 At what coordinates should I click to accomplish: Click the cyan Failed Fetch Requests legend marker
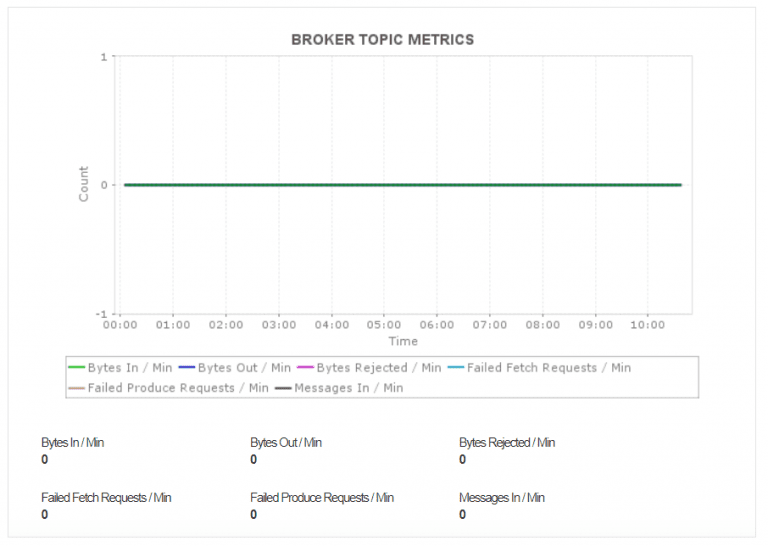[x=455, y=368]
